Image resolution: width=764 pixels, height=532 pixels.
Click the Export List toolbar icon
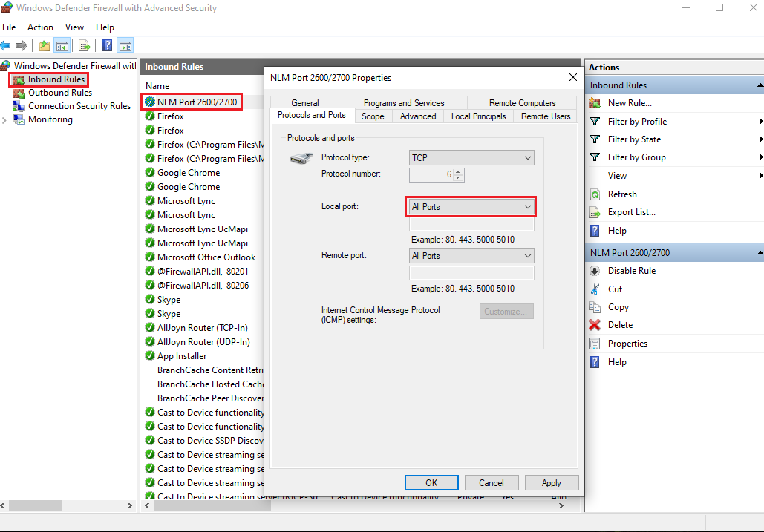pos(85,46)
